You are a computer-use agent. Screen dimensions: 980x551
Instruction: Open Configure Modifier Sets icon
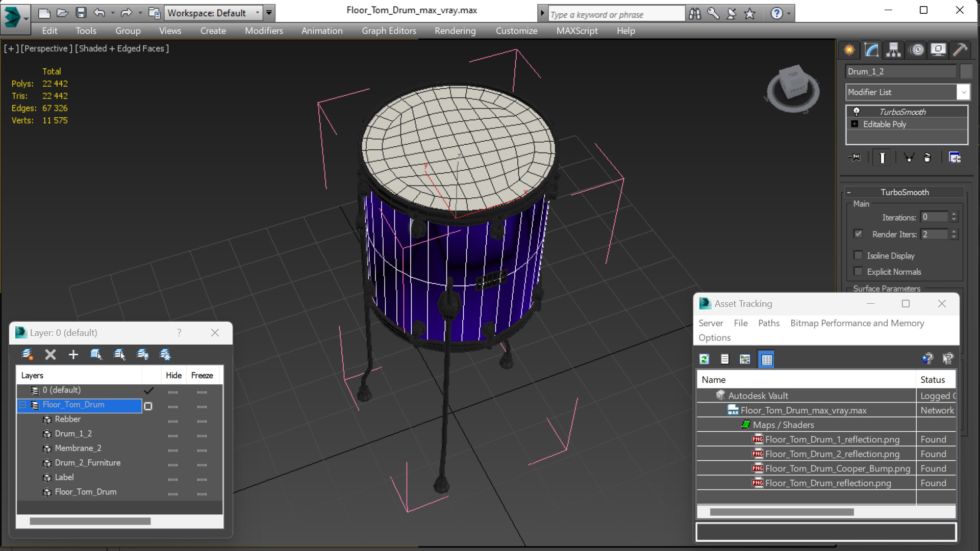[x=954, y=158]
